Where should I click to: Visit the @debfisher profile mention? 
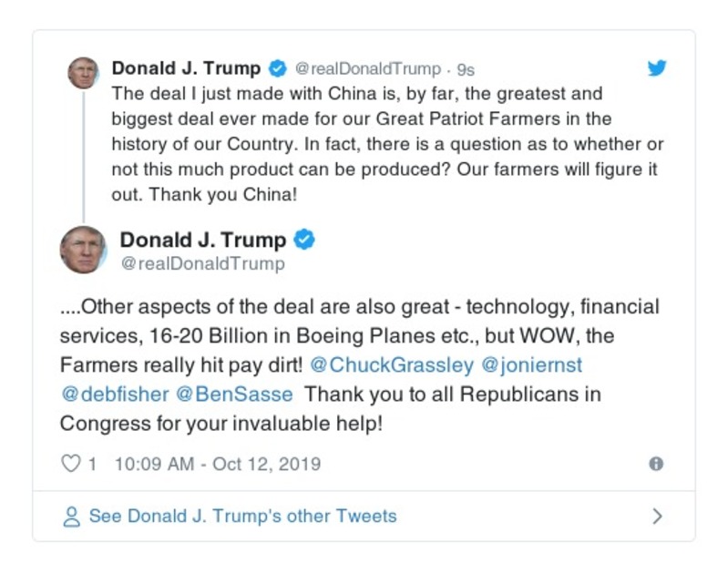[x=113, y=395]
